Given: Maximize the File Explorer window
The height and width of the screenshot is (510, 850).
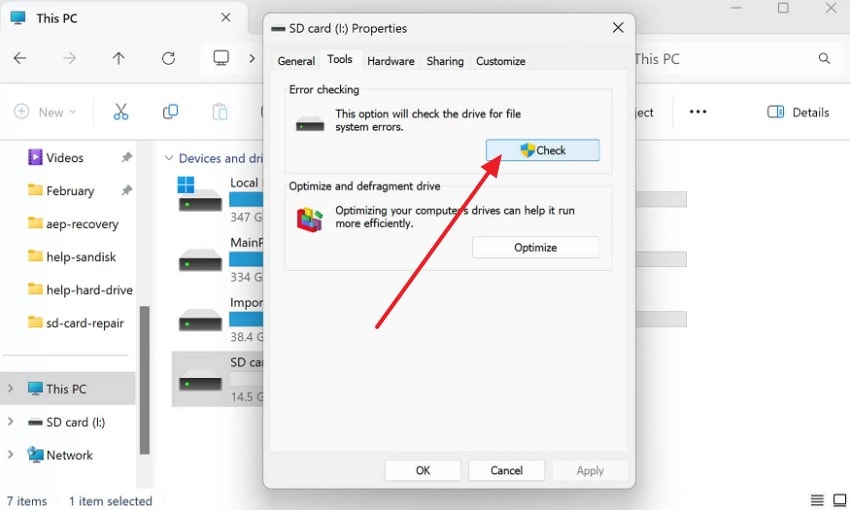Looking at the screenshot, I should (x=783, y=8).
